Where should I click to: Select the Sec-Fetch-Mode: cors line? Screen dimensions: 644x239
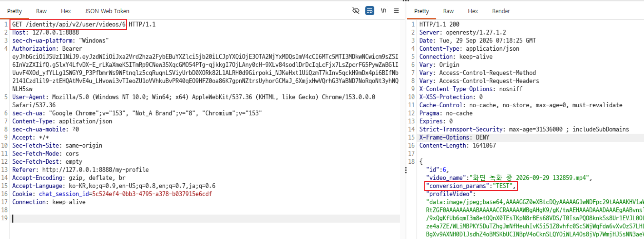click(x=45, y=154)
